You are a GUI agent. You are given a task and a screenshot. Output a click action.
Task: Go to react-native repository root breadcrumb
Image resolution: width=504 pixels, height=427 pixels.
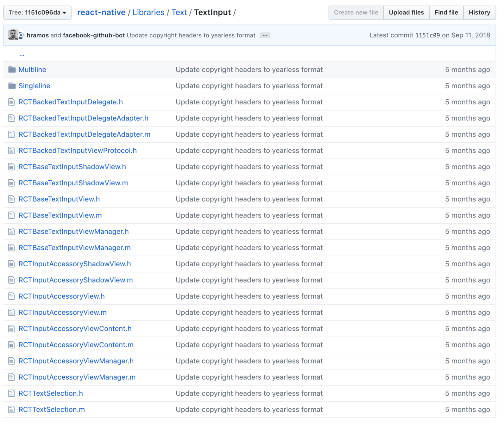(101, 12)
